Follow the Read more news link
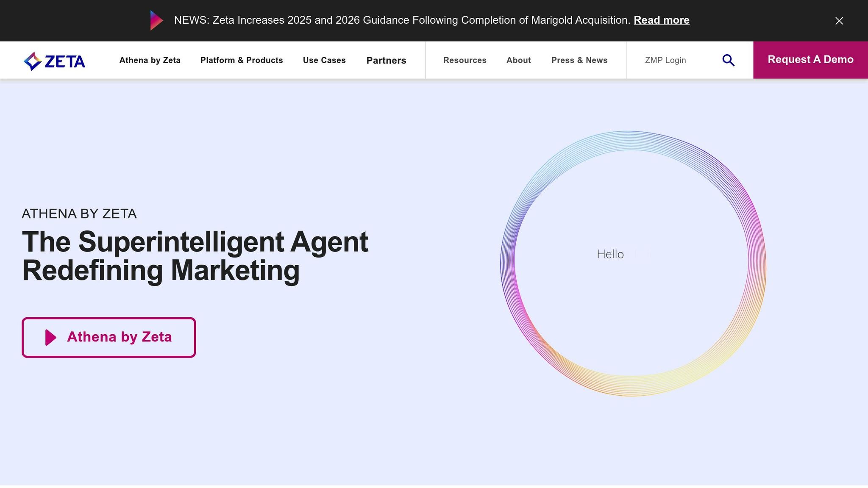Screen dimensions: 868x488 click(x=661, y=20)
